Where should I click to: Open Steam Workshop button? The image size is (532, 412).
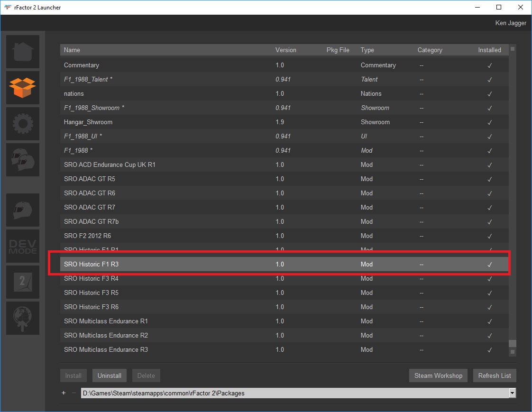(x=438, y=375)
